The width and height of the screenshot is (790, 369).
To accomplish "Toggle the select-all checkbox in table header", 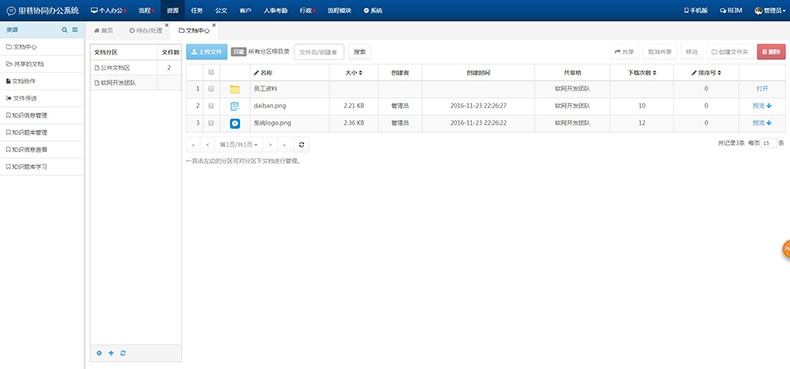I will click(211, 72).
